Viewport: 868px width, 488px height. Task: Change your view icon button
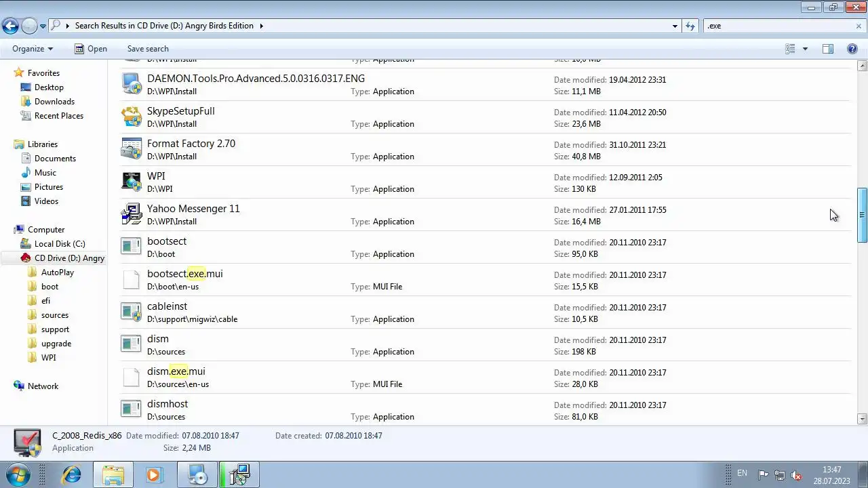click(x=790, y=49)
